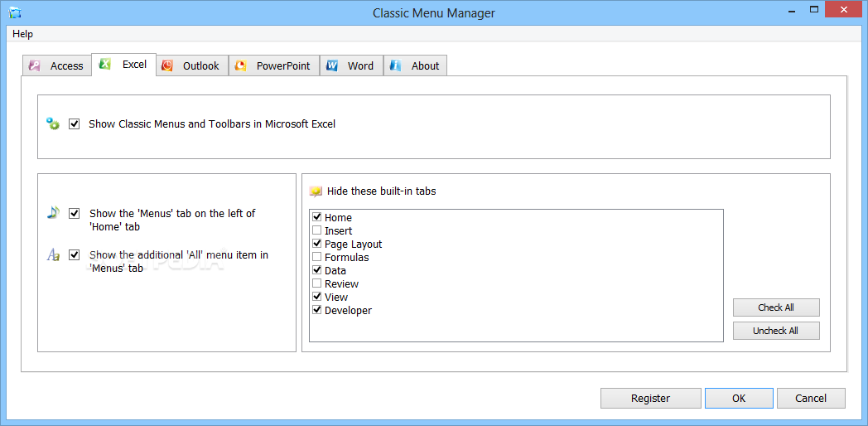Click the music note icon beside Menus tab option

(53, 212)
